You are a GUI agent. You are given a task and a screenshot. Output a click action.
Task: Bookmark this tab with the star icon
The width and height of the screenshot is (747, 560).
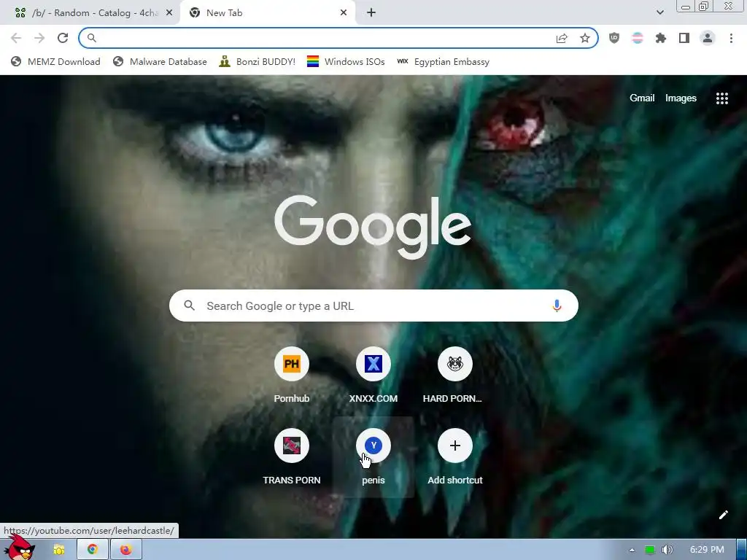[585, 38]
